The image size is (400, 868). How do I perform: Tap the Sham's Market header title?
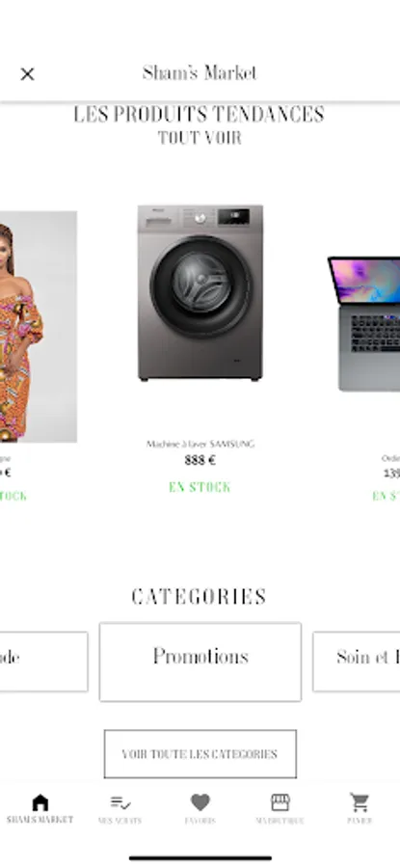(x=200, y=73)
